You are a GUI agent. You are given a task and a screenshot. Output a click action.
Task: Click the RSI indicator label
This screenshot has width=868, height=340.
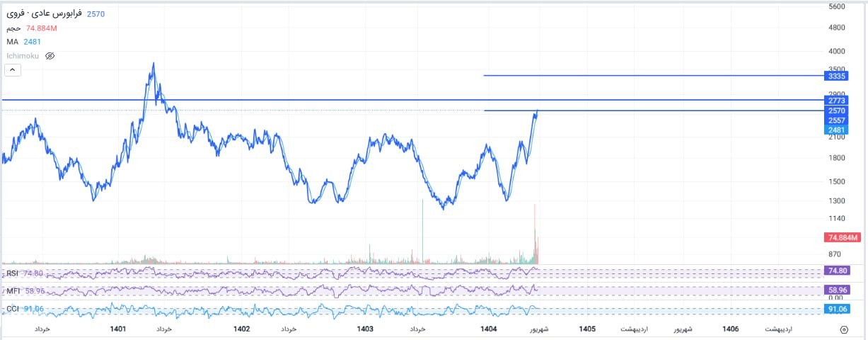[x=12, y=273]
